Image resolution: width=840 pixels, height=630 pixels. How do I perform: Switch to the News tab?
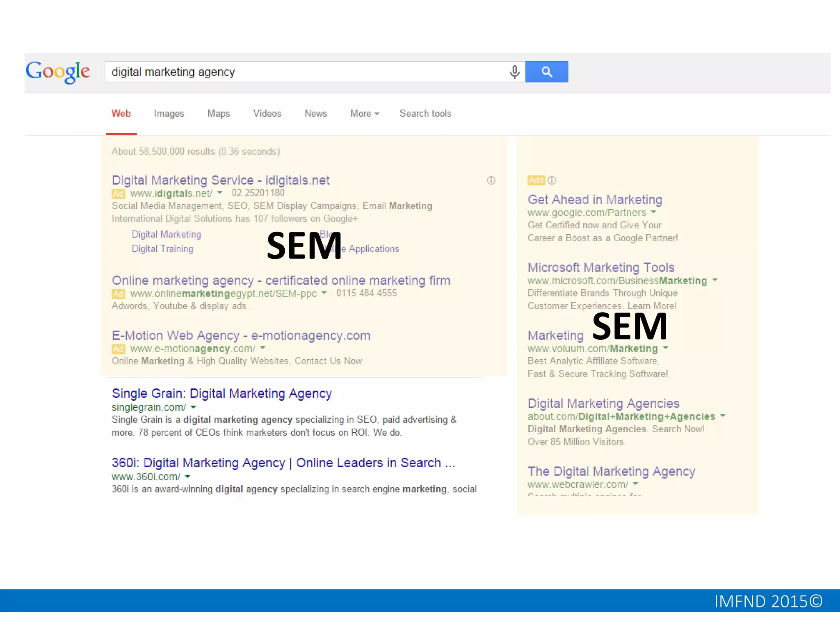tap(315, 114)
